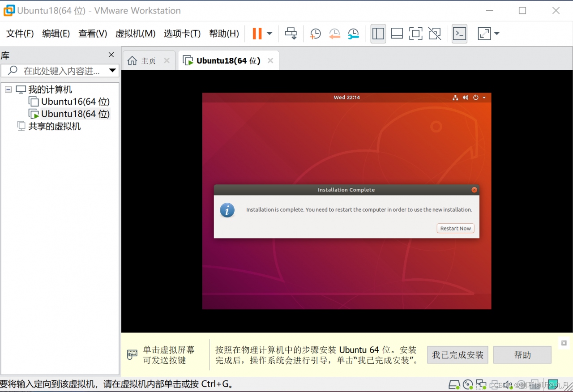
Task: Click the Ubuntu network icon in top bar
Action: pos(455,98)
